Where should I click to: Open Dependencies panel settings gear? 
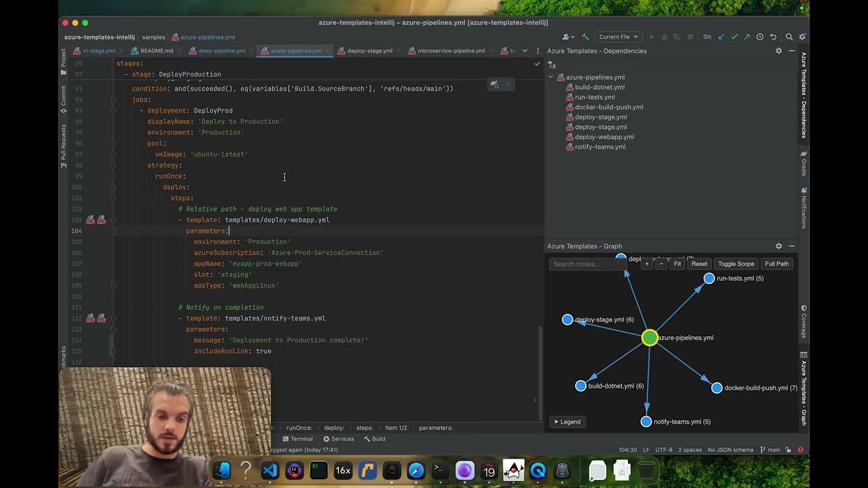(x=778, y=51)
